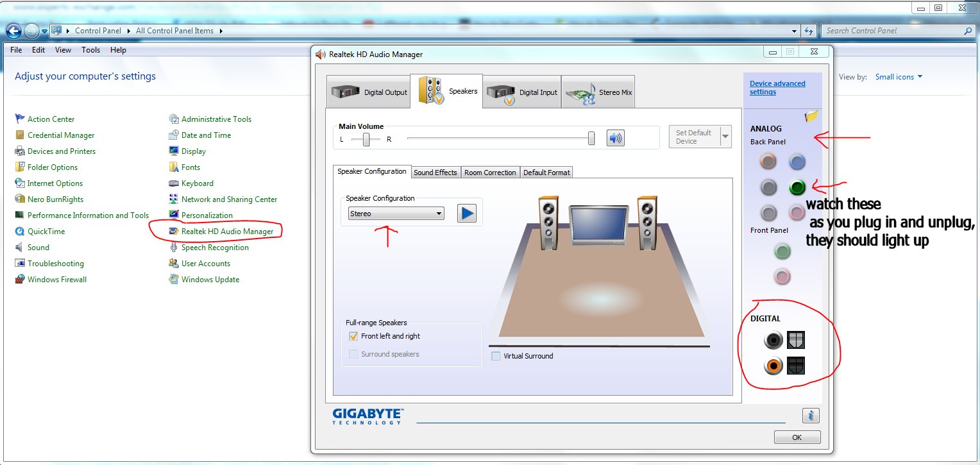Viewport: 980px width, 465px height.
Task: Click the optical connector beside orange coaxial
Action: pyautogui.click(x=796, y=366)
